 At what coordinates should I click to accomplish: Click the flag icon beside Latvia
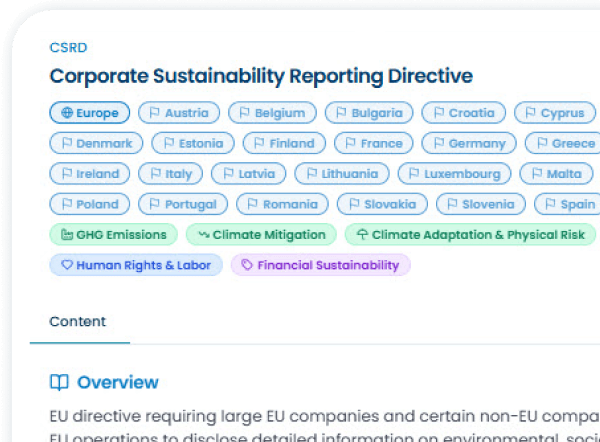[x=228, y=173]
